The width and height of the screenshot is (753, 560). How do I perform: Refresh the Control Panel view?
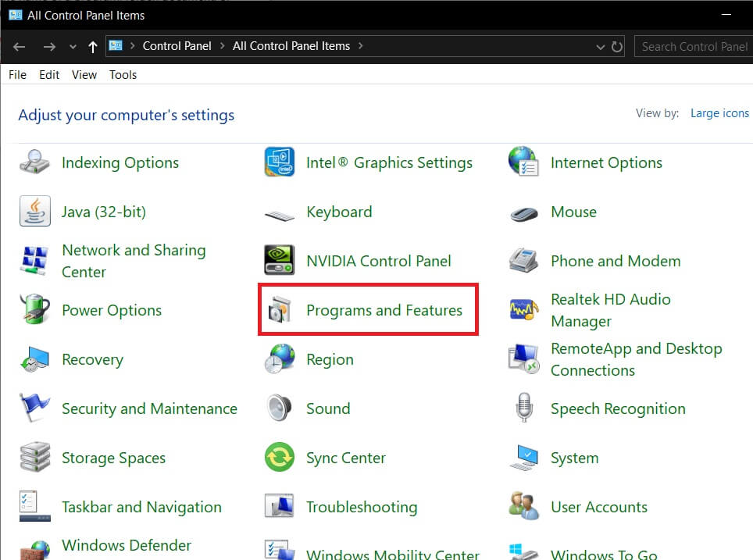pos(617,47)
